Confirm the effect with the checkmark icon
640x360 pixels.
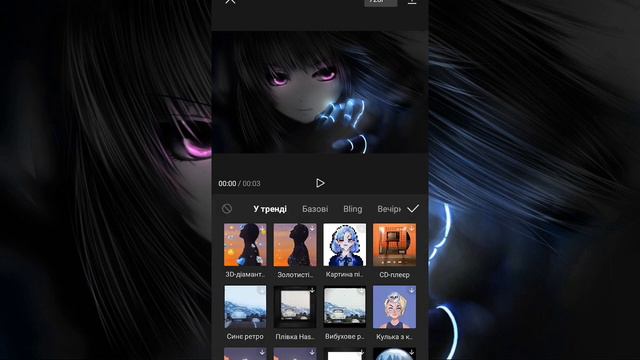click(413, 209)
